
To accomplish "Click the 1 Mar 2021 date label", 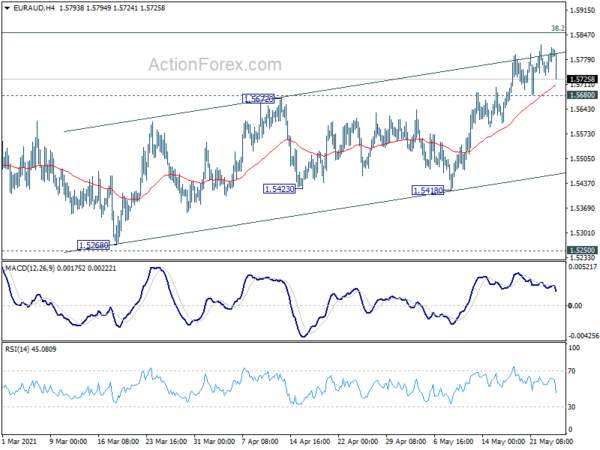I will tap(19, 441).
